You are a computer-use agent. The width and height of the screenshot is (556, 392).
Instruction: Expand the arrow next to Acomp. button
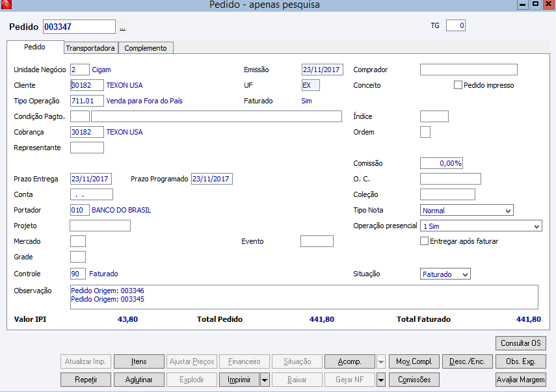[x=381, y=361]
